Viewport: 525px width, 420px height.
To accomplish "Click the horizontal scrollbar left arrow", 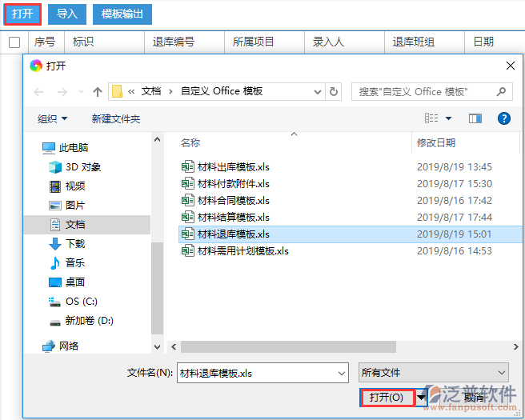I will (174, 346).
